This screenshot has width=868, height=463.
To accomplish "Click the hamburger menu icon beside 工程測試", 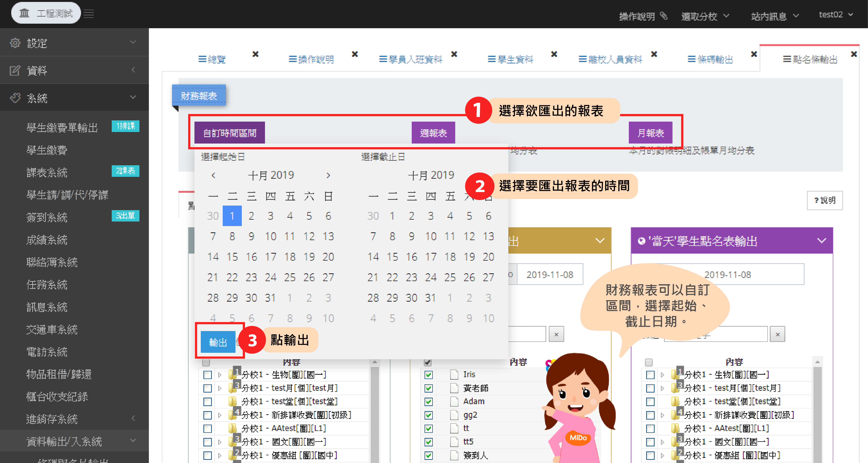I will (x=89, y=14).
